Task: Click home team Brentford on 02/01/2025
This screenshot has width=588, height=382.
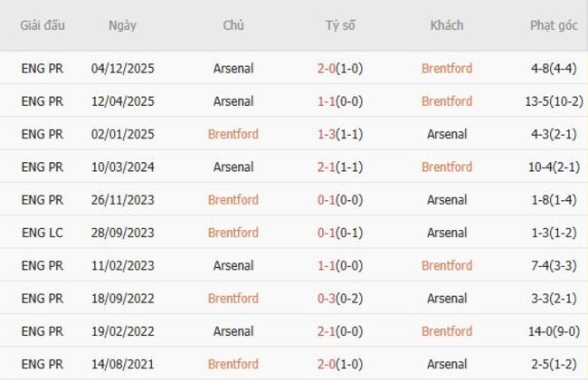Action: coord(232,134)
